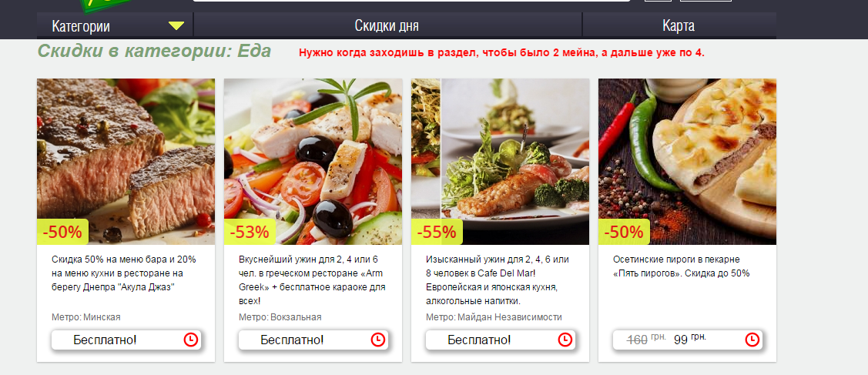Open the Ossetian pie photo thumbnail
This screenshot has width=868, height=375.
[x=687, y=162]
